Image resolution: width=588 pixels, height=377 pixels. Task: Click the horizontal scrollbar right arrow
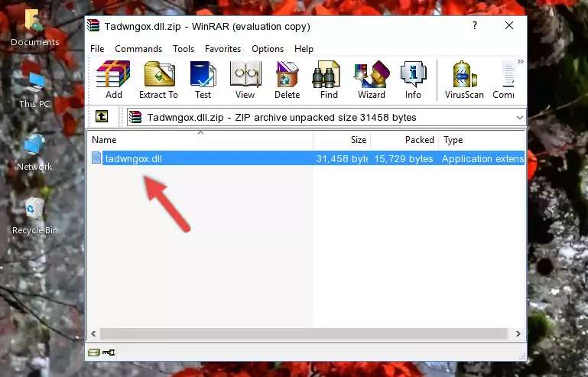518,333
